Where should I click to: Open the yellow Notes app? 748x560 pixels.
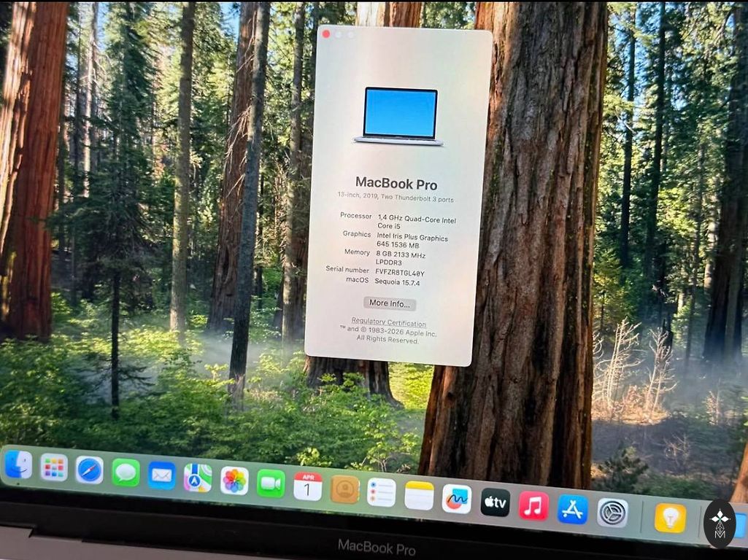pos(420,496)
